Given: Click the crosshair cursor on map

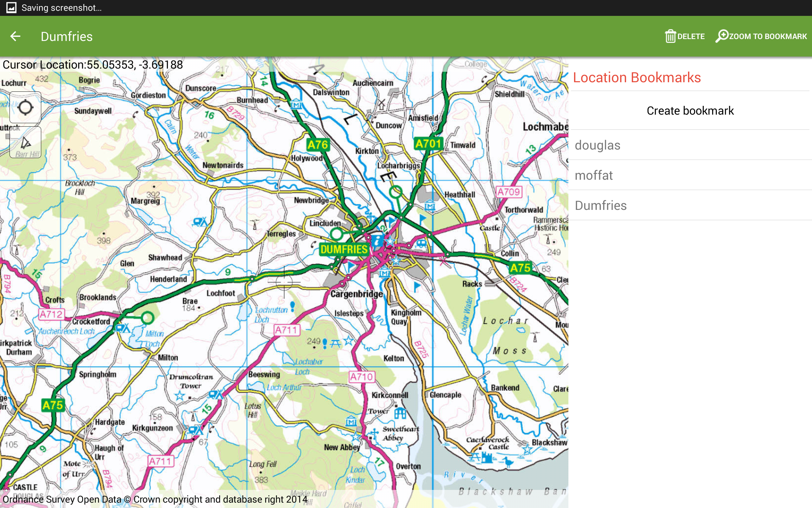Looking at the screenshot, I should tap(284, 282).
